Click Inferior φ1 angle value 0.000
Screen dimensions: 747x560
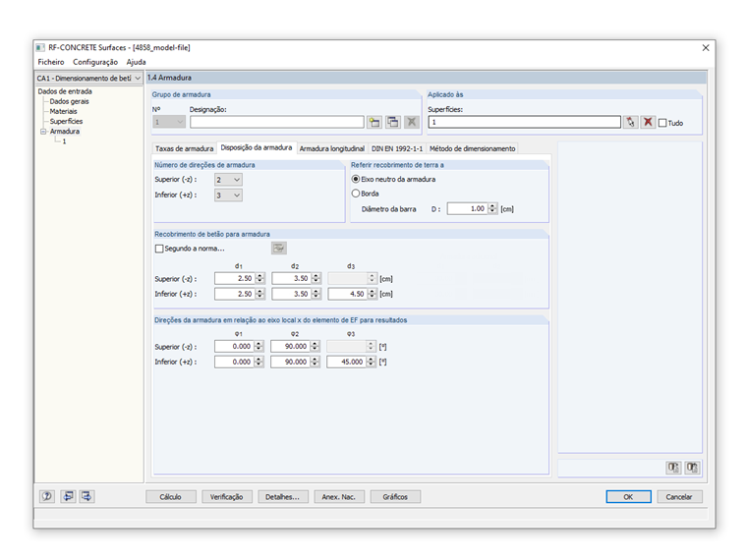[x=234, y=362]
